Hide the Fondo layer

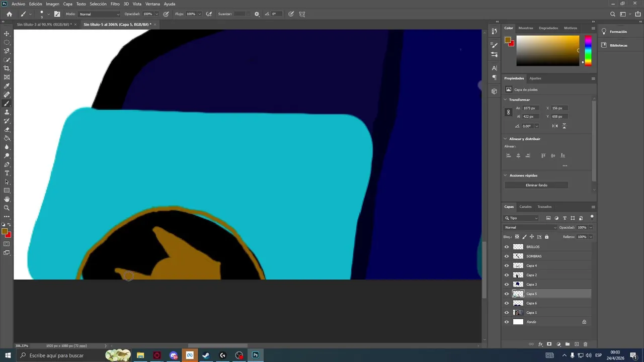[507, 322]
